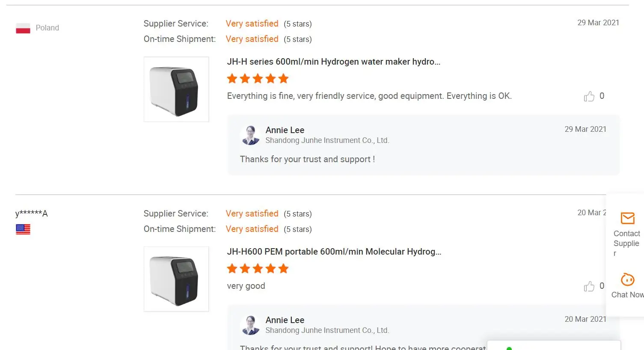Open JH-H600 PEM portable Molecular Hydrogen link
644x350 pixels.
point(334,252)
